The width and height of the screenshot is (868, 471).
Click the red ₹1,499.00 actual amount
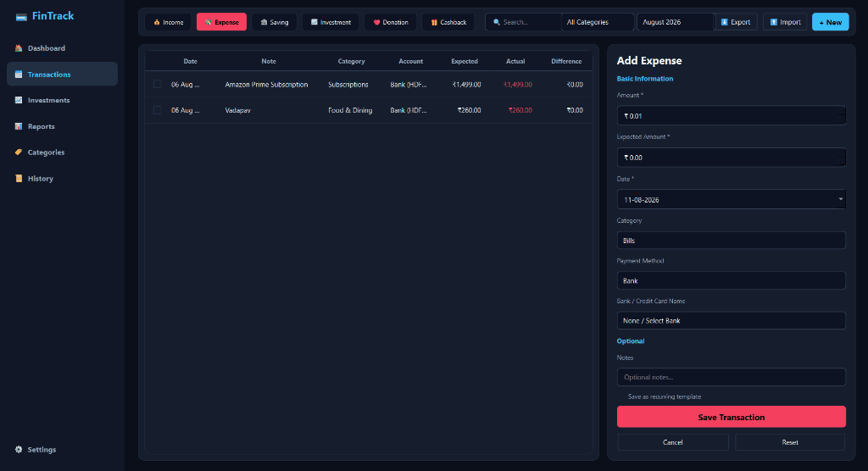coord(518,85)
